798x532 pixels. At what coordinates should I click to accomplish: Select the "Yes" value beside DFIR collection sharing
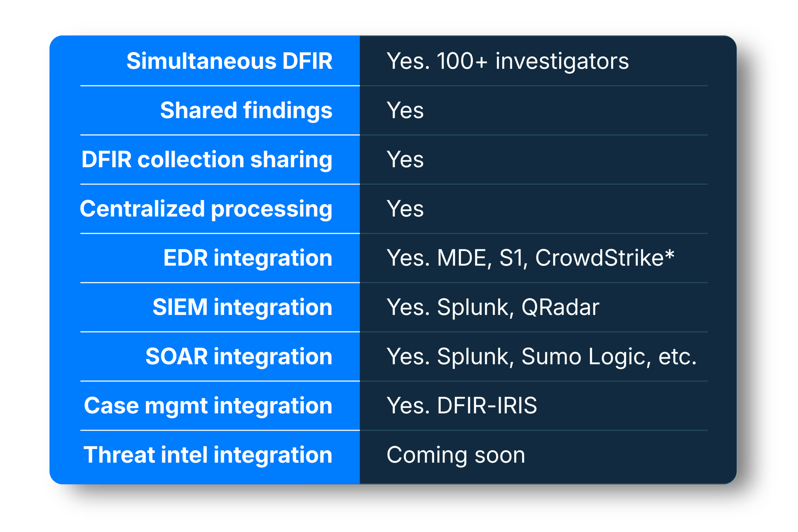pos(405,160)
